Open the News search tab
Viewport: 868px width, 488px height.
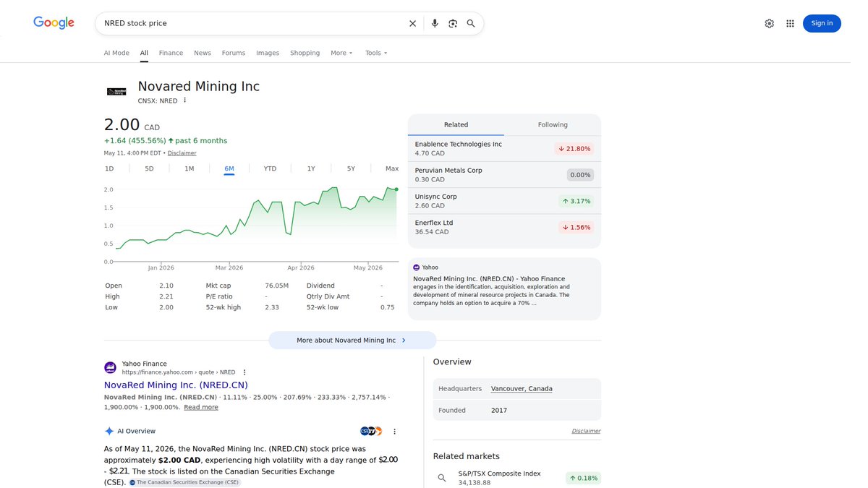(x=203, y=53)
